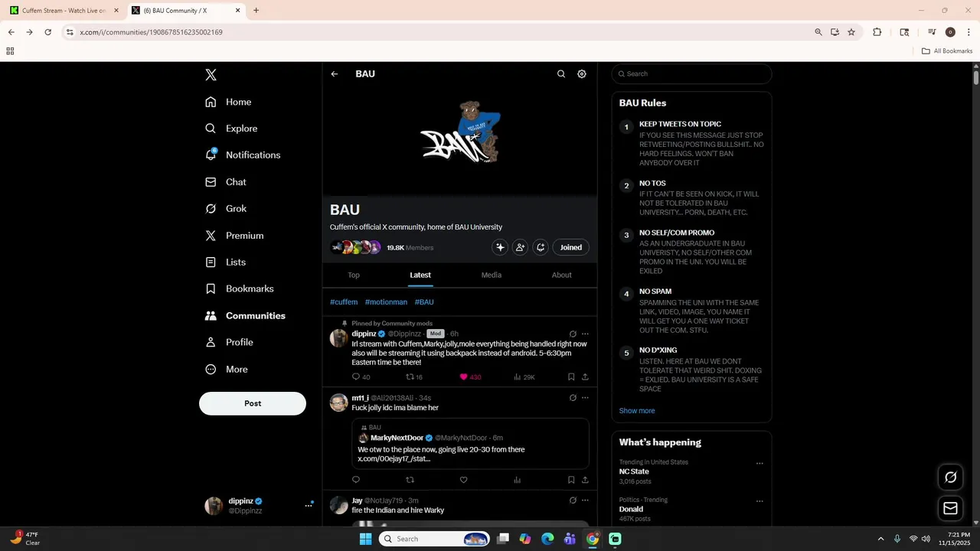Click the back arrow beside BAU header

[x=335, y=74]
